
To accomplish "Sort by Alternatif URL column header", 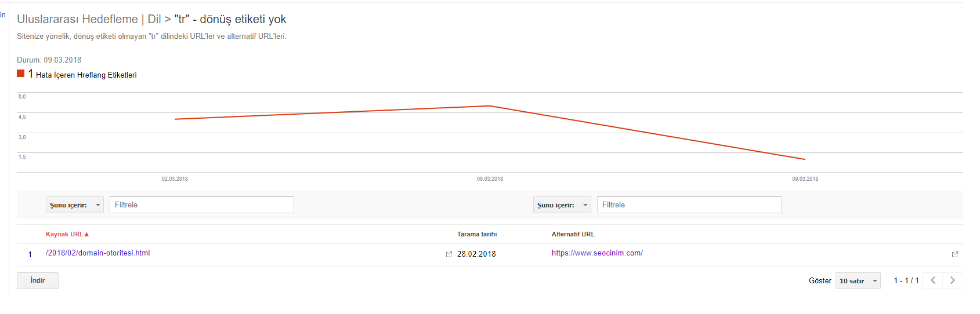I will (x=573, y=235).
